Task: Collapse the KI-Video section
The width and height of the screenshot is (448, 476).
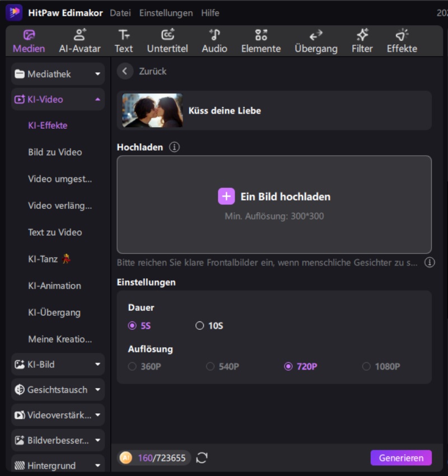Action: click(x=58, y=100)
